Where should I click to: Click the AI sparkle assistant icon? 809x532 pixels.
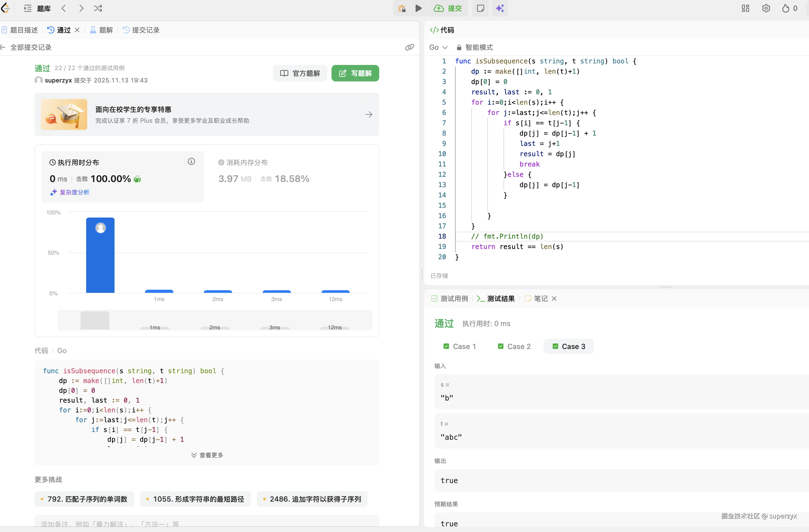(500, 9)
